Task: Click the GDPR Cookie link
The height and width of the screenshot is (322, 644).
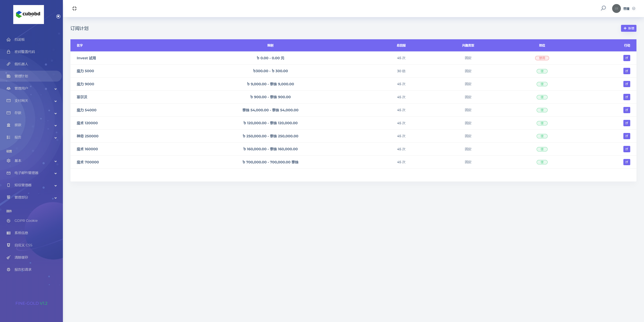Action: 26,221
